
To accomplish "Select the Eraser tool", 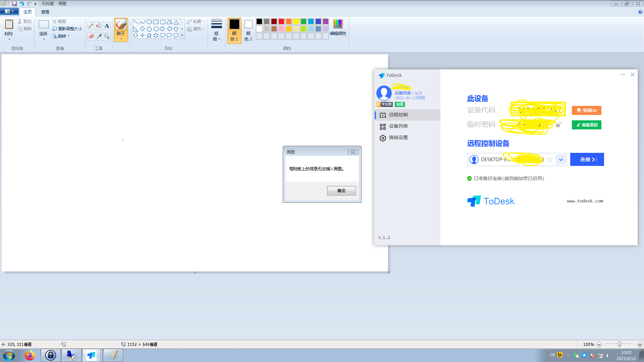I will [x=91, y=36].
